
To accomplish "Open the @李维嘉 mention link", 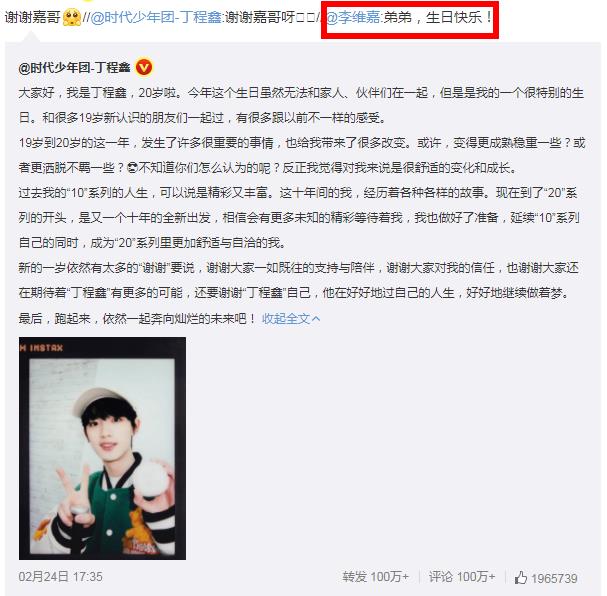I will click(x=353, y=18).
